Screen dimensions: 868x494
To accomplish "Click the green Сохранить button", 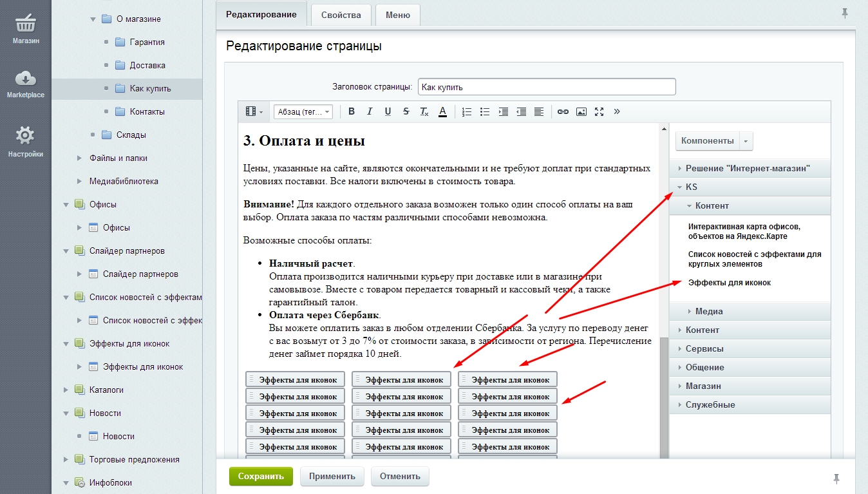I will point(261,477).
